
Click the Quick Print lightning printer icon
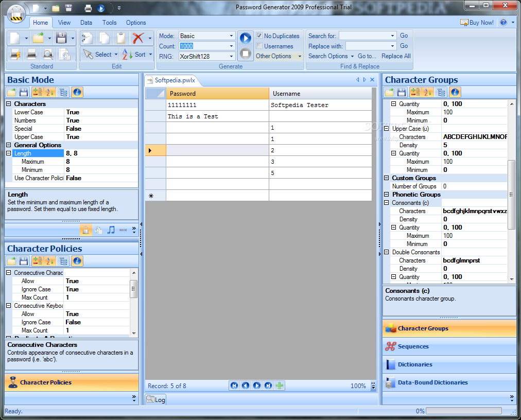(x=15, y=54)
